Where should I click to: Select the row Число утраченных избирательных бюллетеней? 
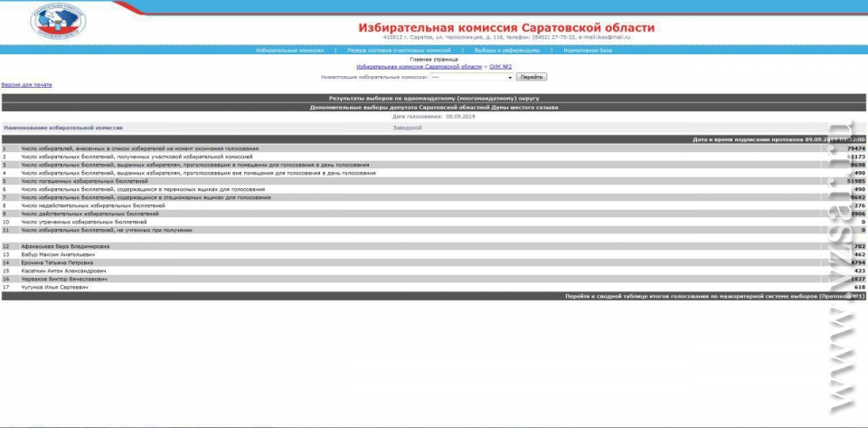[433, 222]
